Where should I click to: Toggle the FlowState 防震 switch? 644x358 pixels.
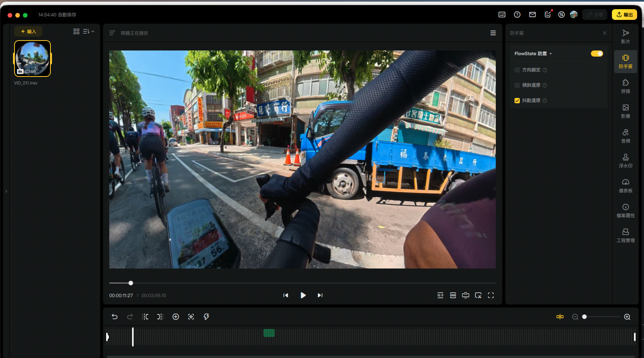597,54
